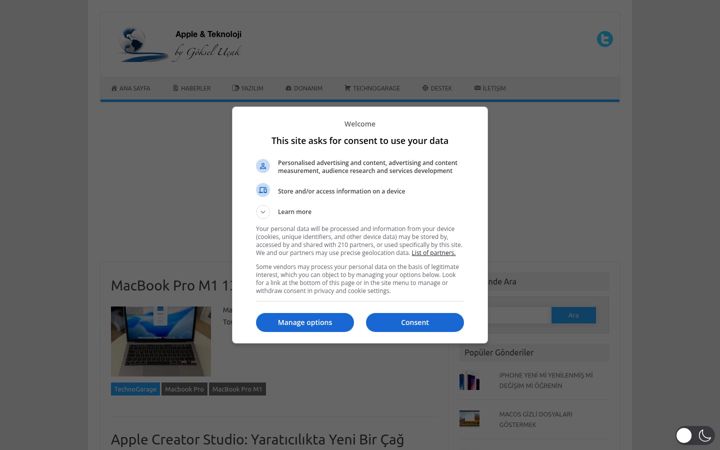Click the iPhone popular post thumbnail

(469, 381)
